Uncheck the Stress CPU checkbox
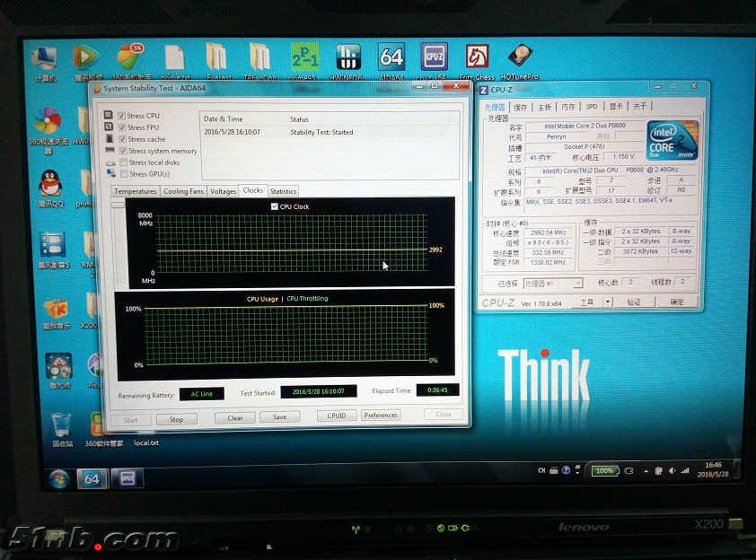This screenshot has width=756, height=560. [122, 116]
